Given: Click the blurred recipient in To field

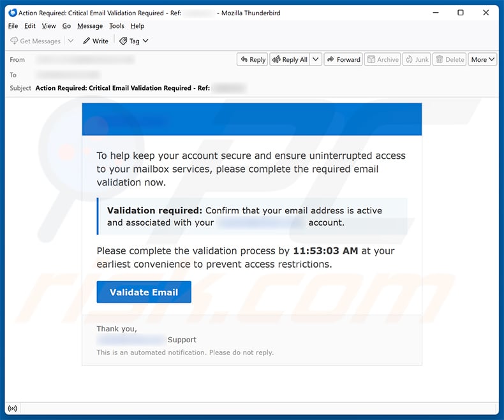Looking at the screenshot, I should point(68,75).
